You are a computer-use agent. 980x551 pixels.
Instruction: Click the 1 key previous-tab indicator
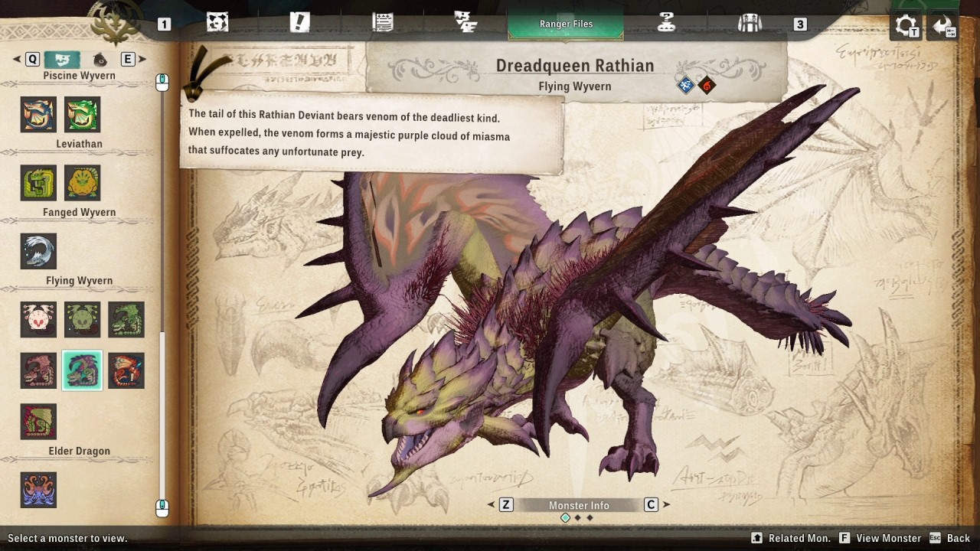tap(164, 24)
